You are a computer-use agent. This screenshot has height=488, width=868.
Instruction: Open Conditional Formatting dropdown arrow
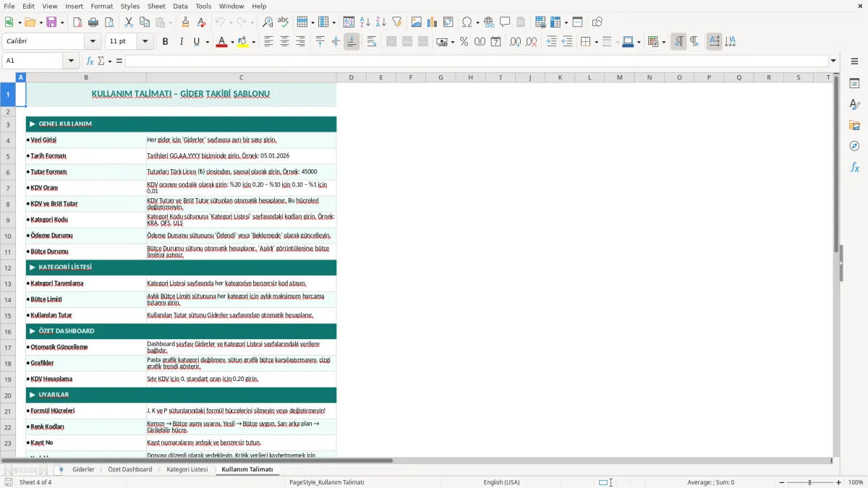coord(663,42)
